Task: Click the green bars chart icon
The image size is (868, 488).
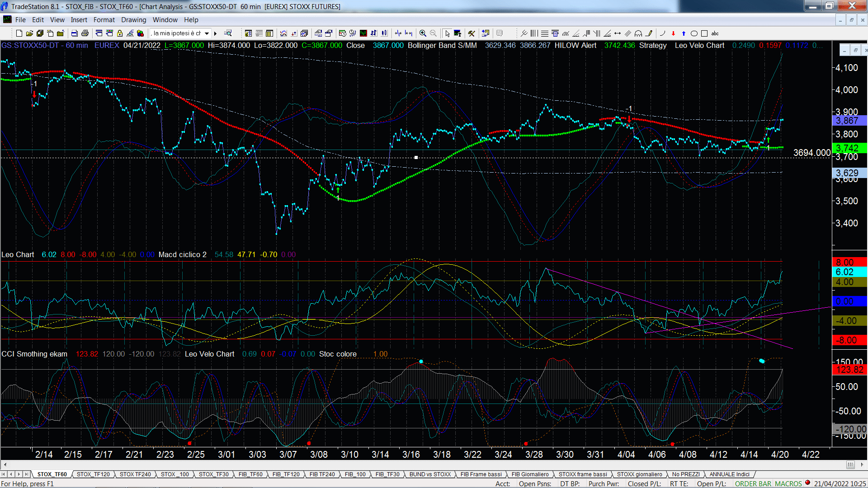Action: coord(363,33)
